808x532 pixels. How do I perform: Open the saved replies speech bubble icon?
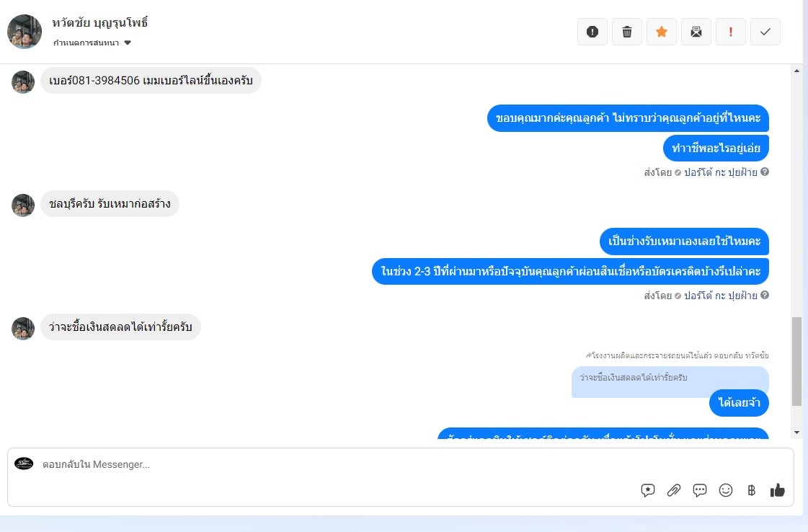pos(699,490)
